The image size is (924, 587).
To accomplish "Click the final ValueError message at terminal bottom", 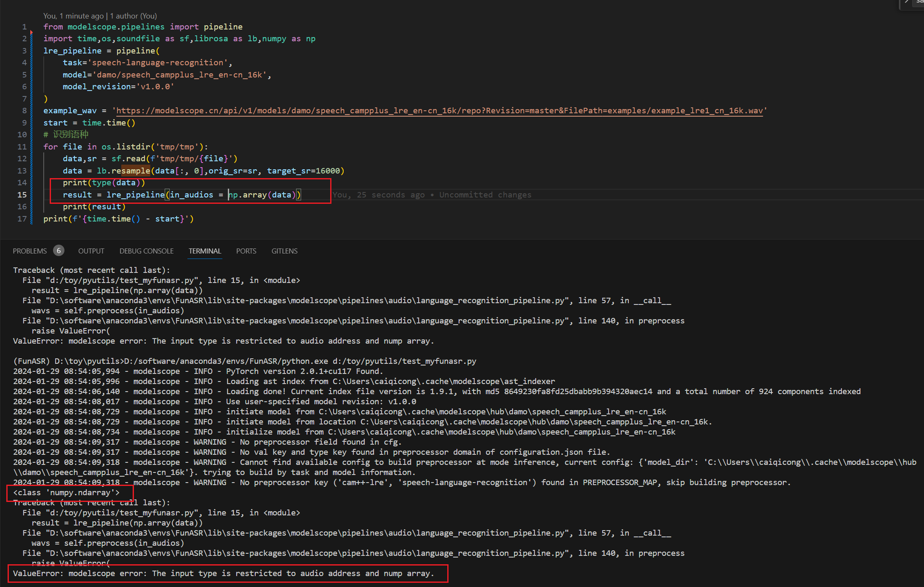I will tap(224, 574).
